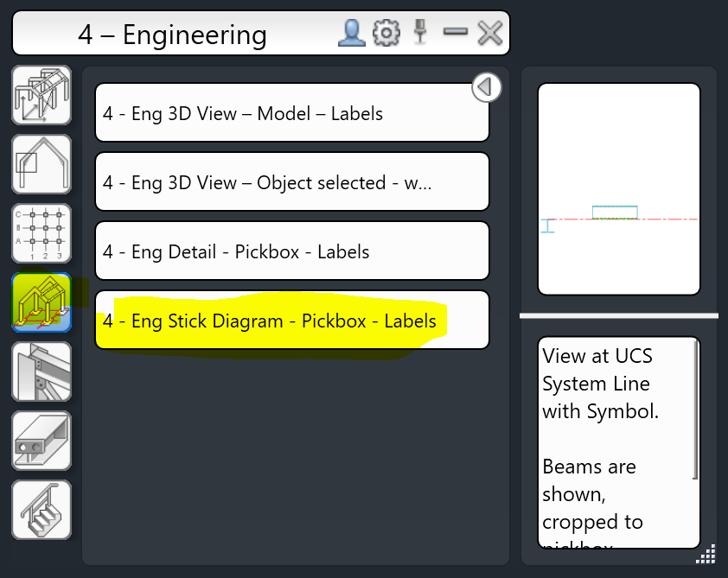This screenshot has width=728, height=578.
Task: Select the highlighted 'Eng Stick Diagram' entry
Action: 291,320
